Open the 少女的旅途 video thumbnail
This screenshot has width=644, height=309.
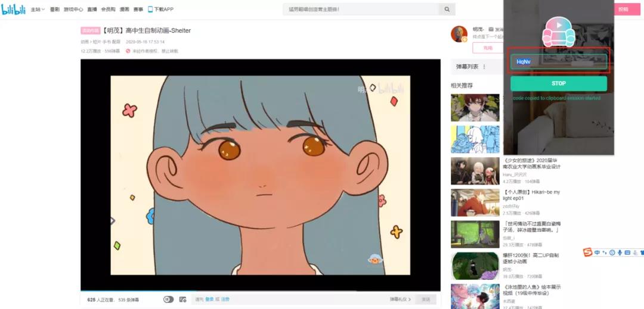(475, 171)
